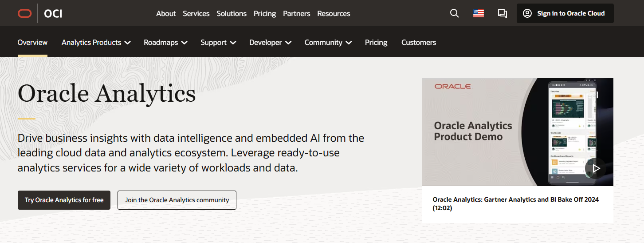Viewport: 644px width, 243px height.
Task: Play the Oracle Analytics Product Demo video
Action: (595, 168)
